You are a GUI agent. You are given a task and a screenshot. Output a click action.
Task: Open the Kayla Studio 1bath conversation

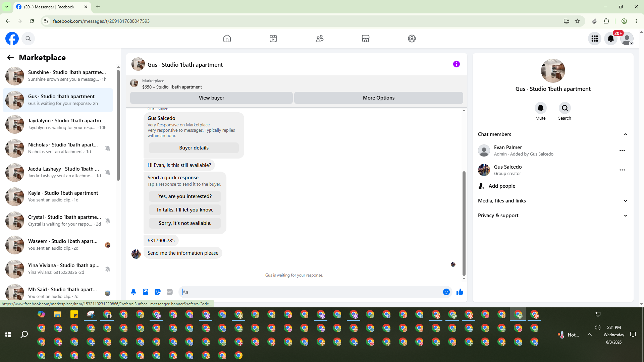coord(58,197)
